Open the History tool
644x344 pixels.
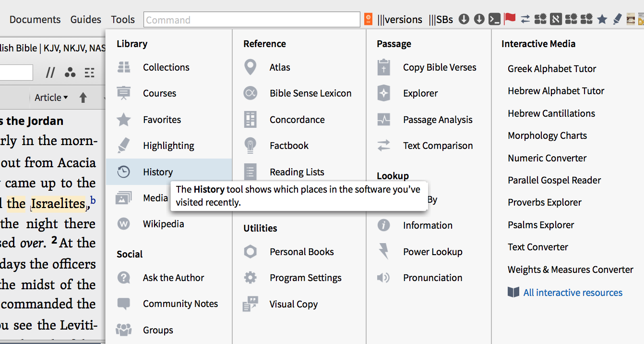[x=168, y=172]
